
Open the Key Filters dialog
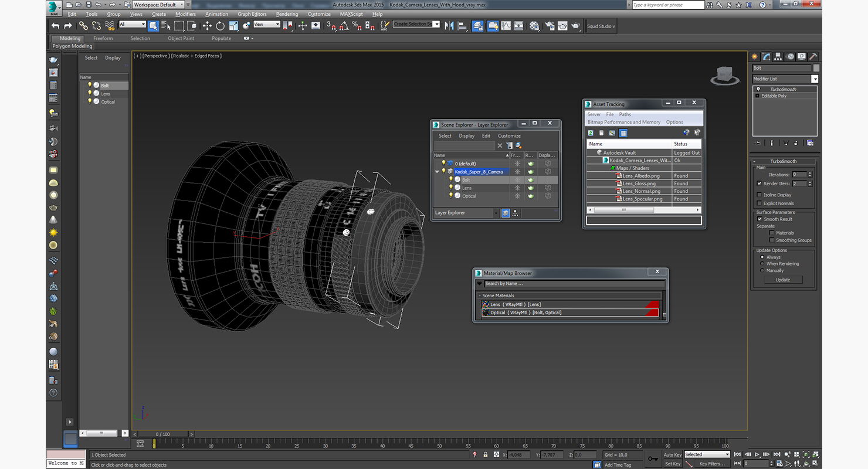click(x=712, y=464)
